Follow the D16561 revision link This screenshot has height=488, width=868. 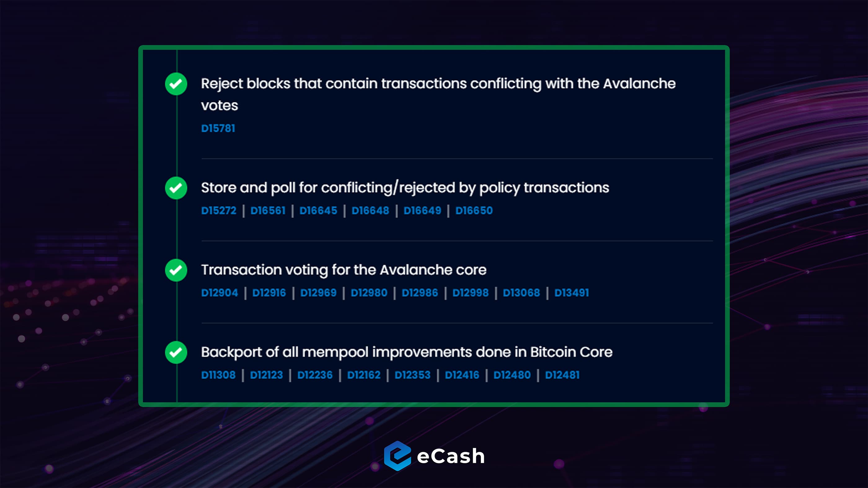click(268, 210)
